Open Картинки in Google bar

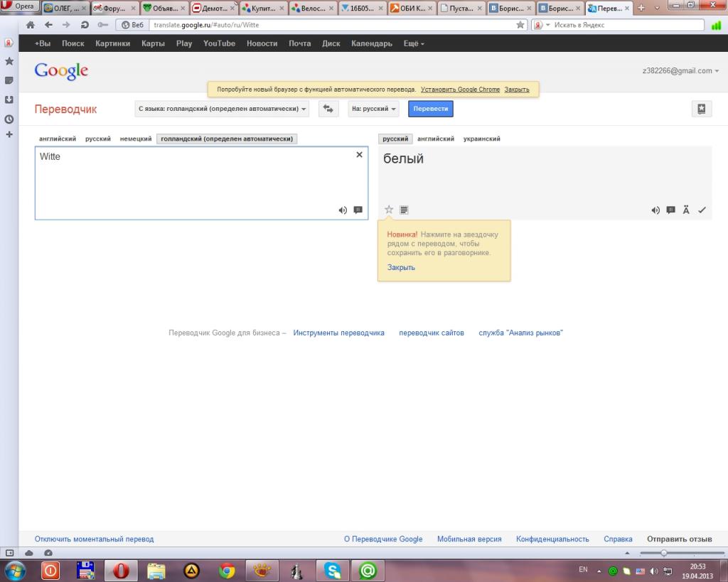113,43
